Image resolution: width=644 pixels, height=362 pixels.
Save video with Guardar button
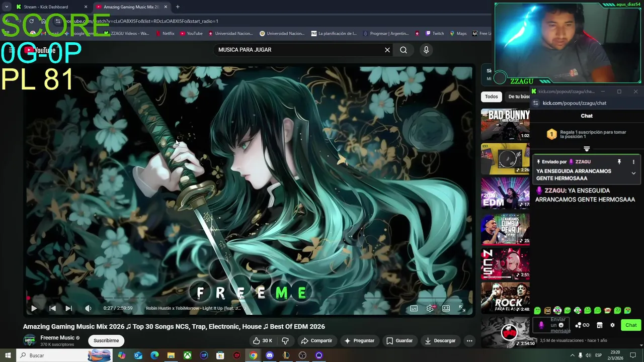(399, 340)
